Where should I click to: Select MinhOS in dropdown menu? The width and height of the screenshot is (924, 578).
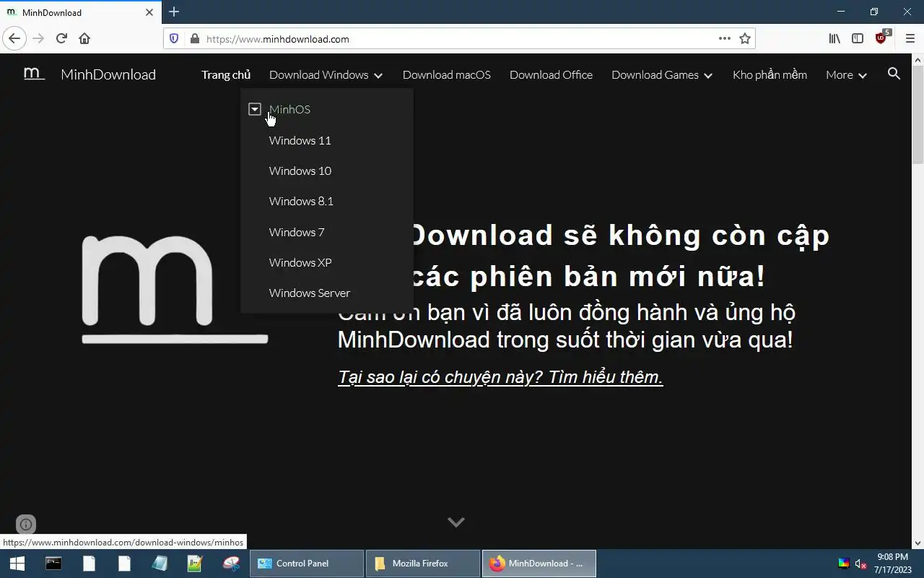pyautogui.click(x=289, y=109)
